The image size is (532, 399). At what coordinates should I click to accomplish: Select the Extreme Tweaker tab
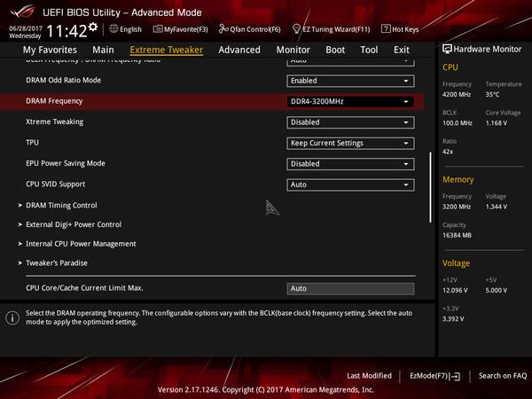coord(167,50)
